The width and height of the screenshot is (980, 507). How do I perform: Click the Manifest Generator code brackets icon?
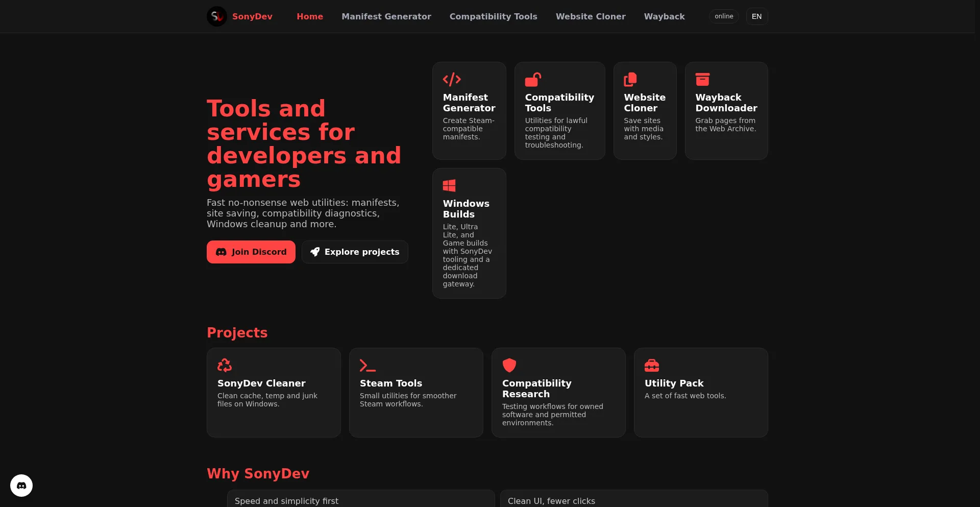452,79
